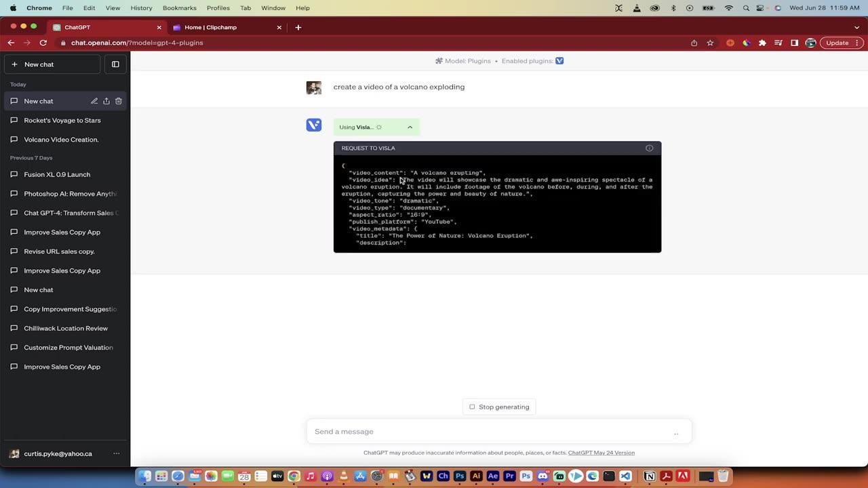Expand the Chrome tab search arrow
The image size is (868, 488).
(x=856, y=28)
